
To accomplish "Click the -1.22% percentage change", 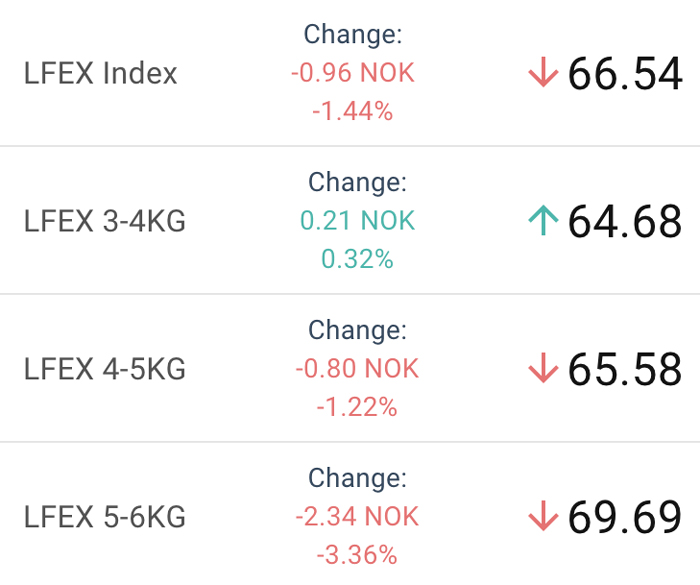I will 357,407.
